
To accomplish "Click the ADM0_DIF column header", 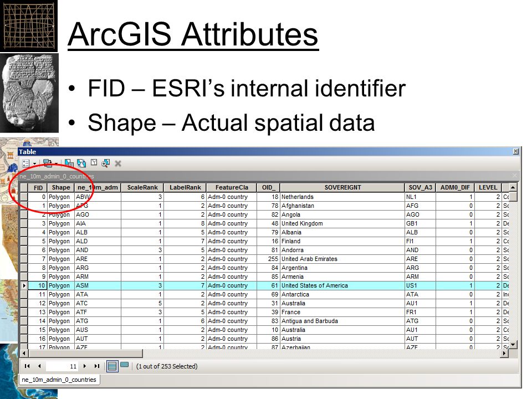I will pos(455,188).
